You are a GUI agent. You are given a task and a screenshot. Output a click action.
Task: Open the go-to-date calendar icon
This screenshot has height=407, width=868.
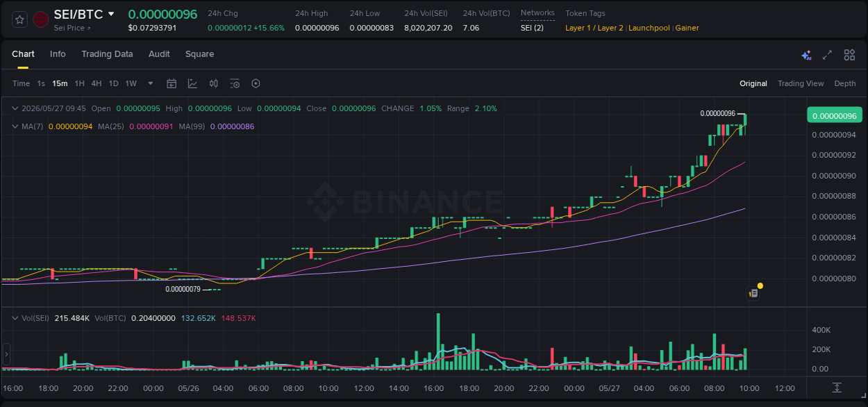coord(172,83)
